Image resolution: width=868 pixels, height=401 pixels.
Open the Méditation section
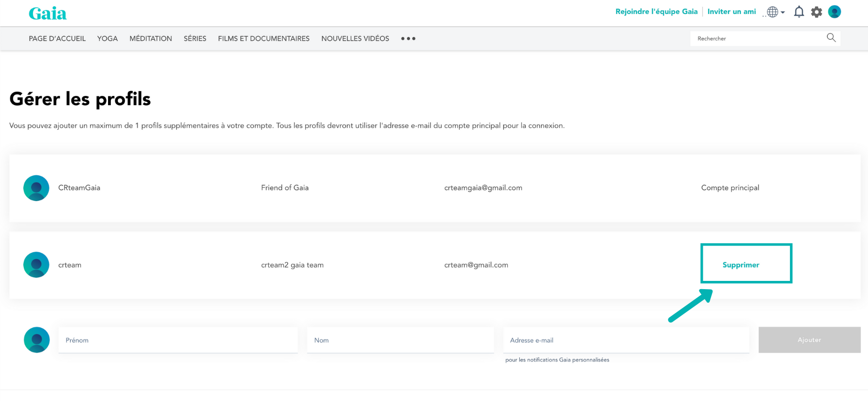pyautogui.click(x=151, y=39)
